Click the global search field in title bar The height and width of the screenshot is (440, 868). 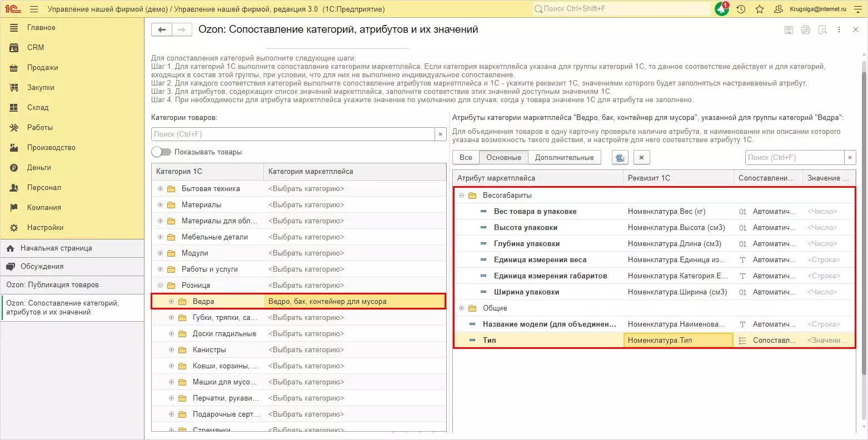(x=621, y=9)
